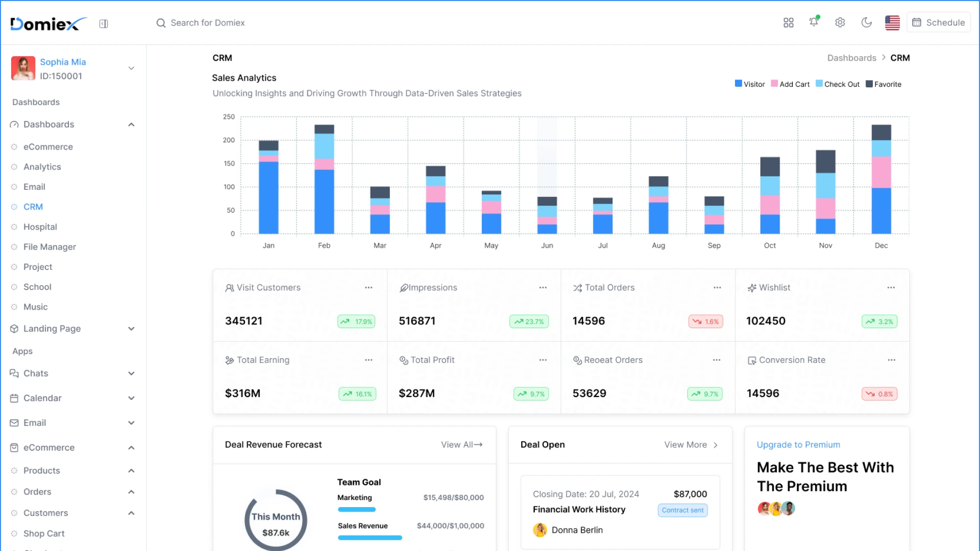Open the Analytics dashboard
Screen dimensions: 980x551
pos(42,167)
